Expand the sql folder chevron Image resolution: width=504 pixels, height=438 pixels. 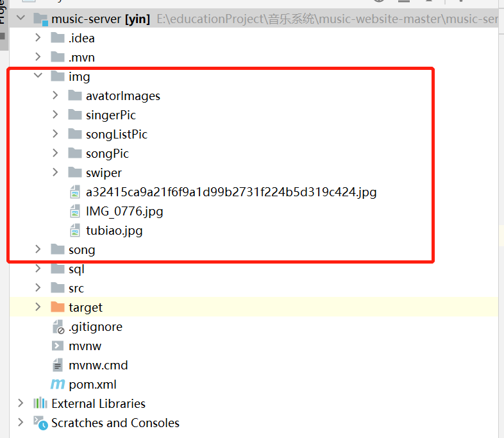(x=38, y=268)
